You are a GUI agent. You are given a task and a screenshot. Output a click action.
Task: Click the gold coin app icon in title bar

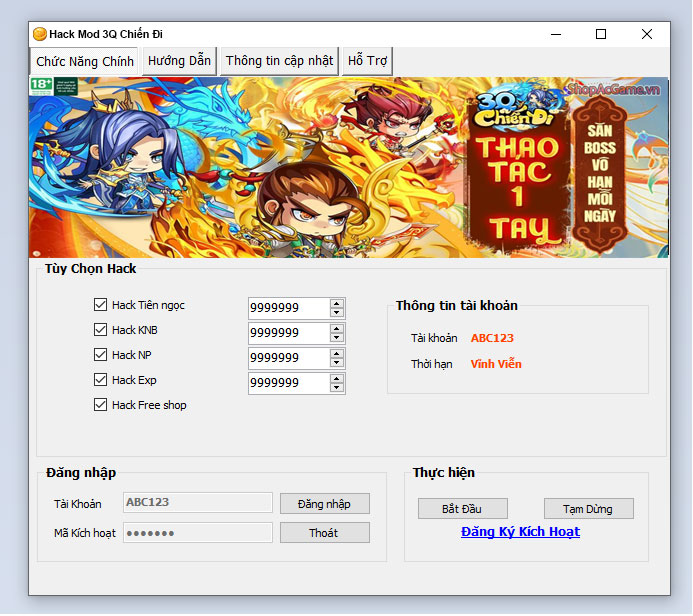[40, 34]
